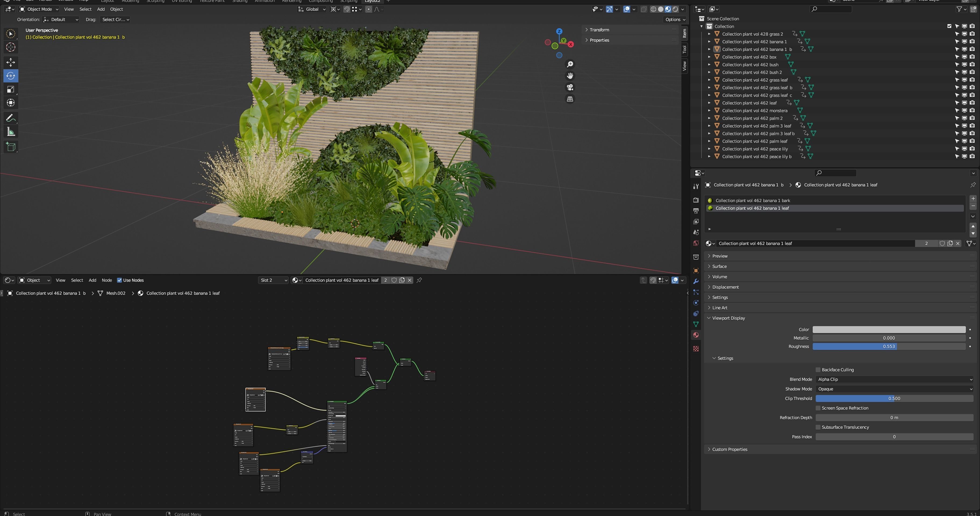Disable render for 'plant vol 462 box'
This screenshot has width=980, height=516.
coord(972,57)
